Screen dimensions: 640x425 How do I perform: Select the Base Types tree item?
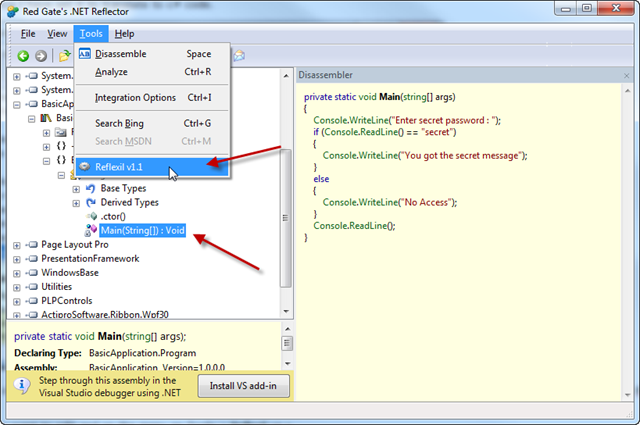pos(123,188)
